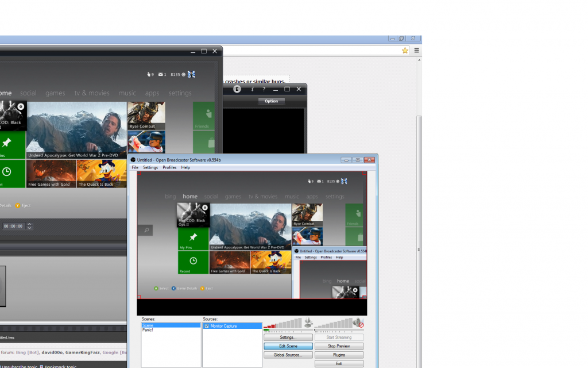Click the Exit button in OBS
The image size is (588, 368).
[x=339, y=363]
